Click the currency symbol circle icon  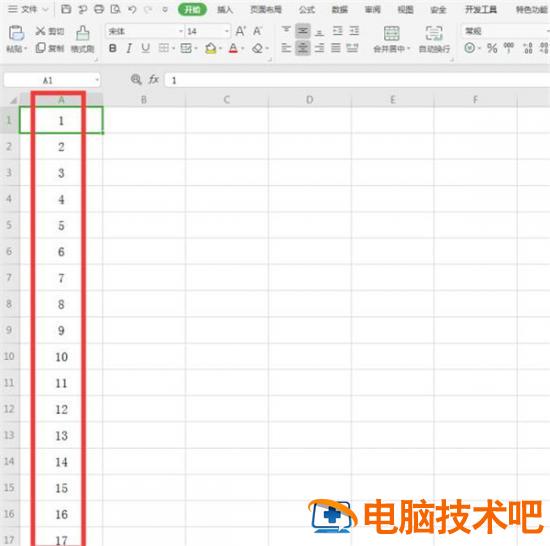pyautogui.click(x=469, y=48)
